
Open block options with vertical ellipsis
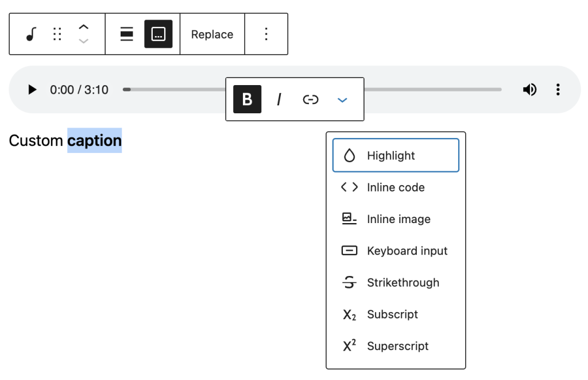tap(266, 34)
